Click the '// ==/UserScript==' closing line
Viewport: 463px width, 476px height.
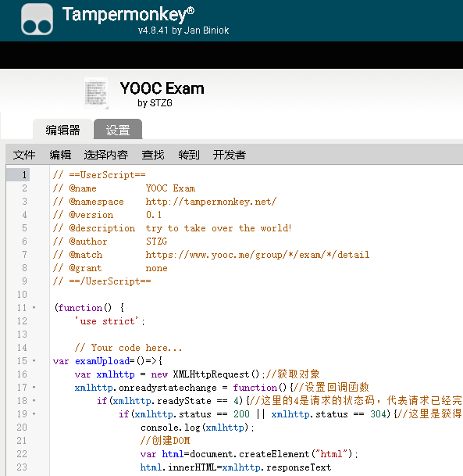click(x=102, y=281)
